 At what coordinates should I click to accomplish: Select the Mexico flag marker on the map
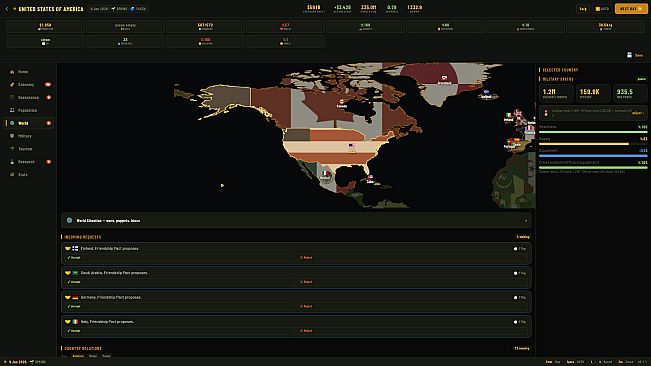326,173
